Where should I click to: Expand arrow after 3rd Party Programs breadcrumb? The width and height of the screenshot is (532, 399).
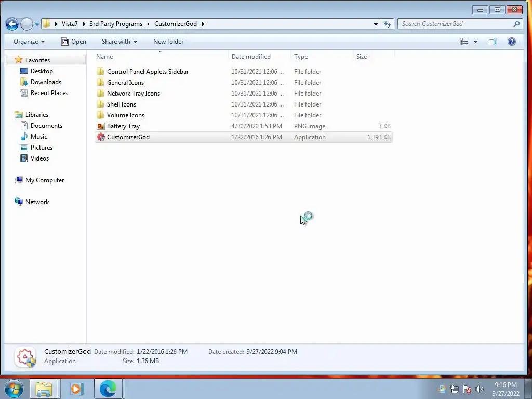[148, 24]
